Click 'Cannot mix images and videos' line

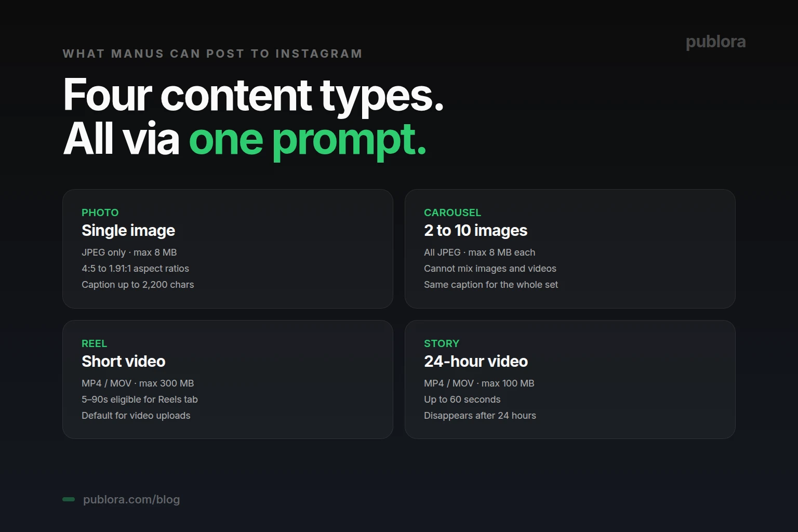pos(490,269)
